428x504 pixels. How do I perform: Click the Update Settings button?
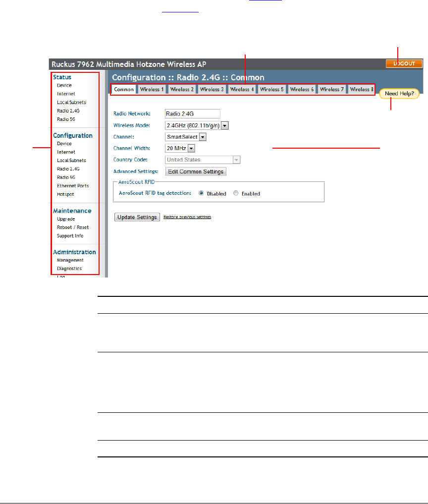coord(137,217)
